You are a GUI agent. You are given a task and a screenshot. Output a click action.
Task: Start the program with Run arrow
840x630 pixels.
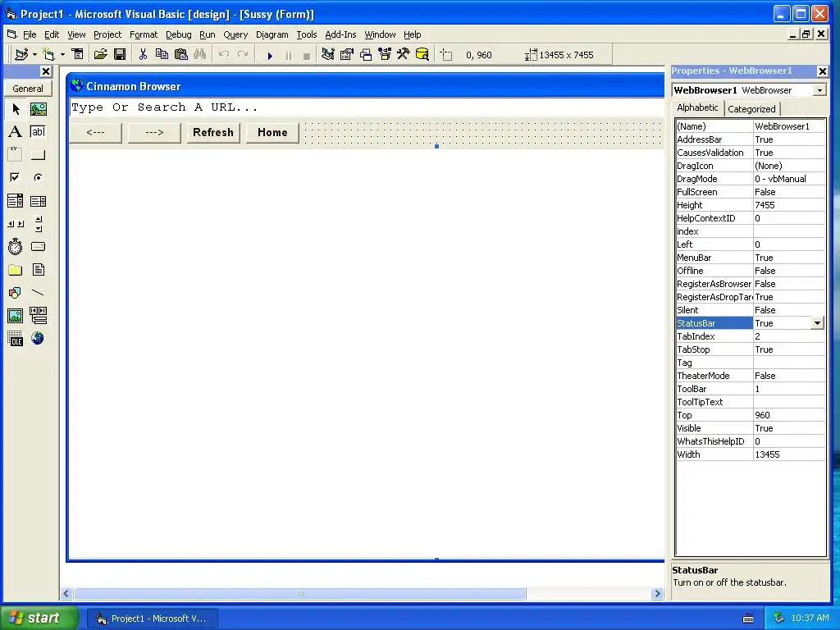coord(269,55)
